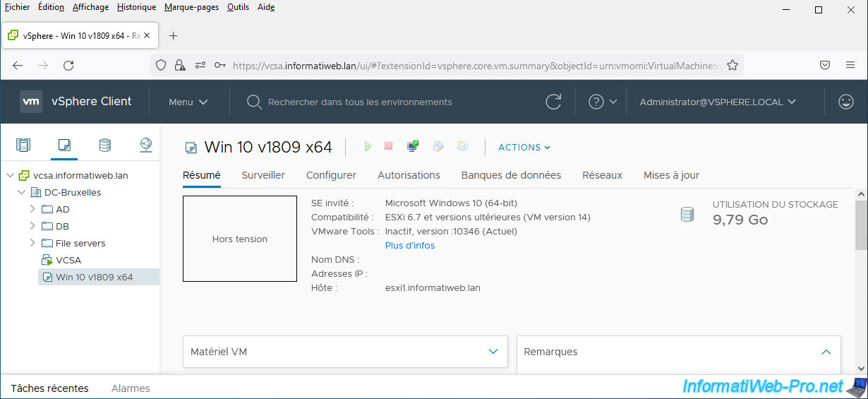868x399 pixels.
Task: Click the storage usage disk icon
Action: pyautogui.click(x=687, y=214)
